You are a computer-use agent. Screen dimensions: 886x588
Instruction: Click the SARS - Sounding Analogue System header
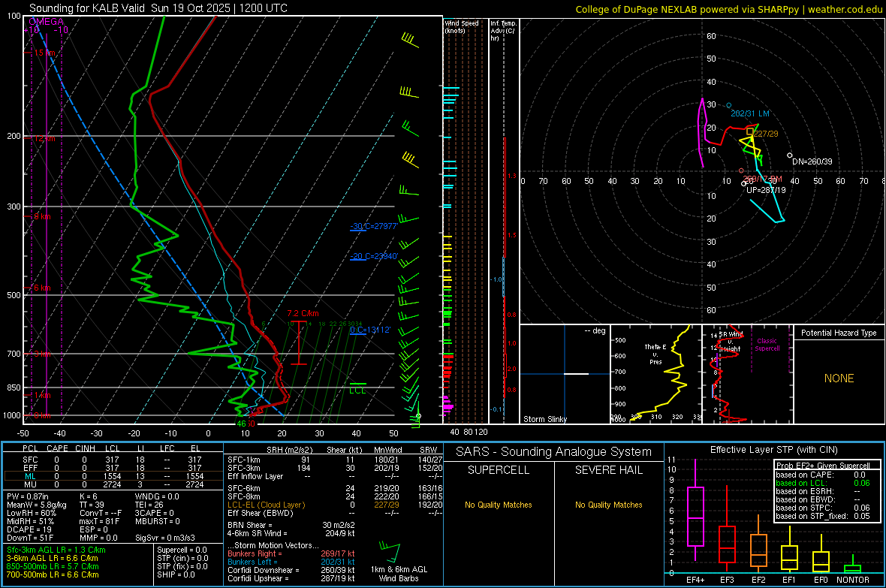point(554,452)
